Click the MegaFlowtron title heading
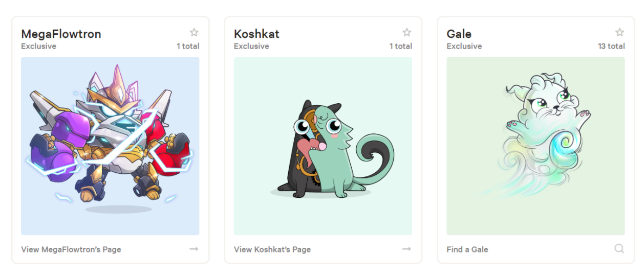Viewport: 644px width, 275px height. click(61, 34)
